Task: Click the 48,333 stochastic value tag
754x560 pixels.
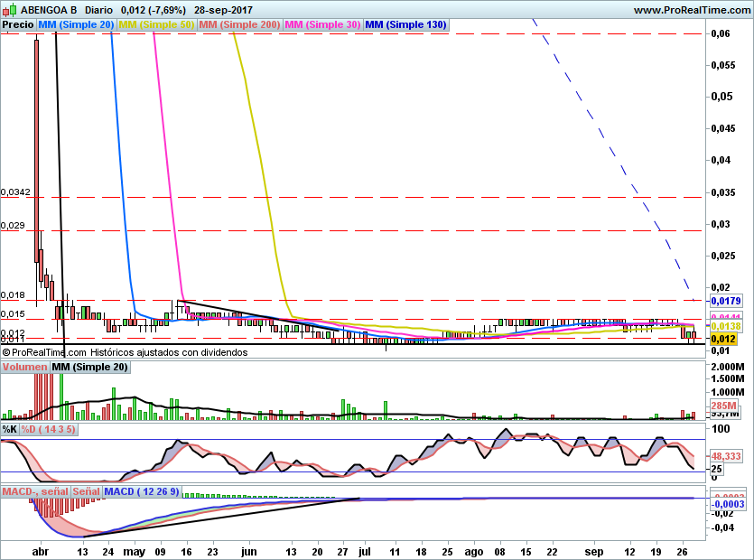Action: coord(726,456)
